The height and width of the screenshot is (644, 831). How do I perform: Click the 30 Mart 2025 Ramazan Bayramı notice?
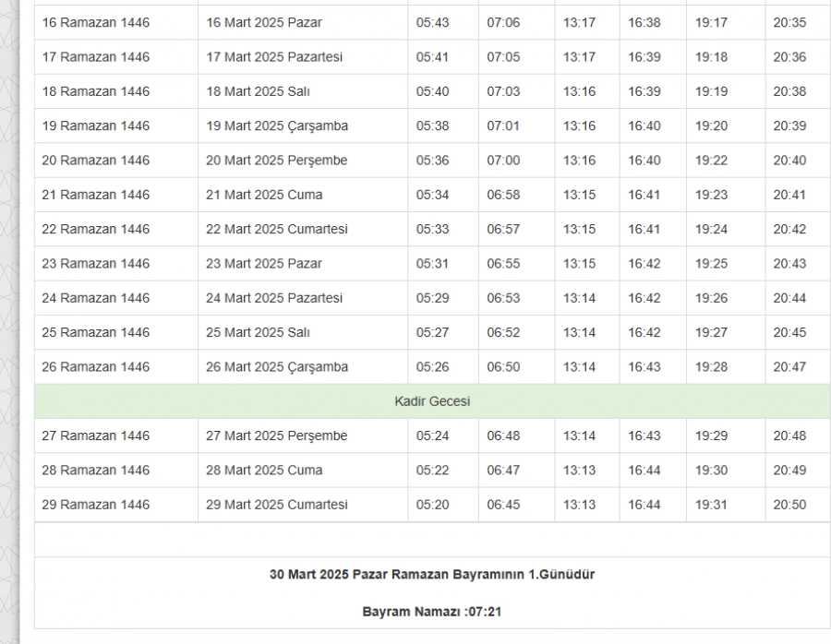click(432, 574)
